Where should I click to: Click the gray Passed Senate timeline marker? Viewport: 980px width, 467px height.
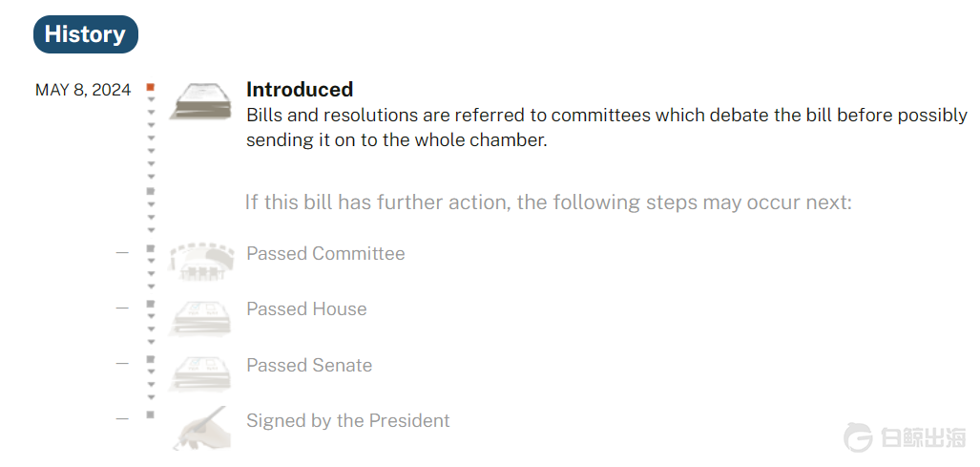point(151,359)
